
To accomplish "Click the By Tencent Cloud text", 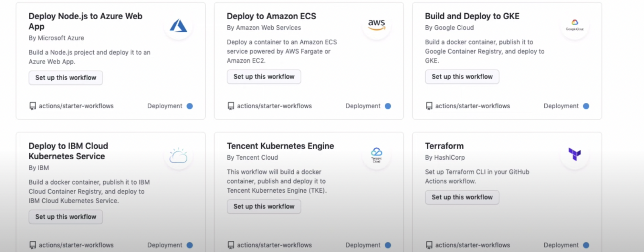I will point(252,158).
